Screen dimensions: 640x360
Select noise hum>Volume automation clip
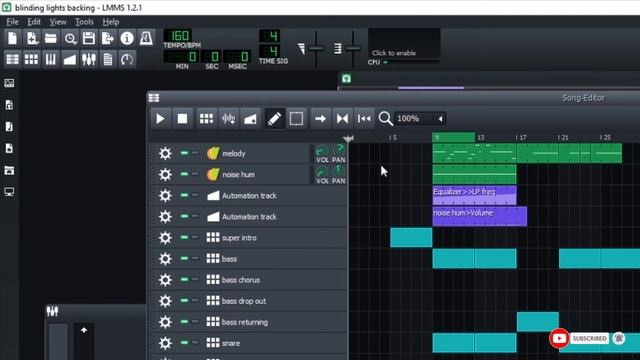480,216
